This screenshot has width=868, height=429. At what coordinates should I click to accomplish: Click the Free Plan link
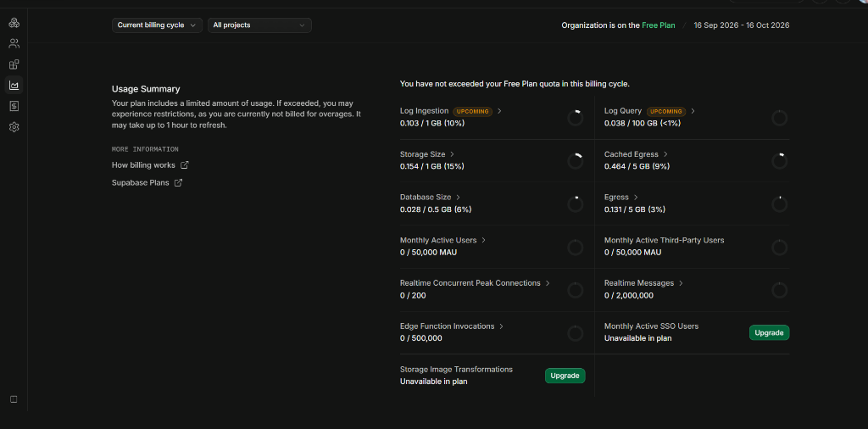click(x=658, y=25)
